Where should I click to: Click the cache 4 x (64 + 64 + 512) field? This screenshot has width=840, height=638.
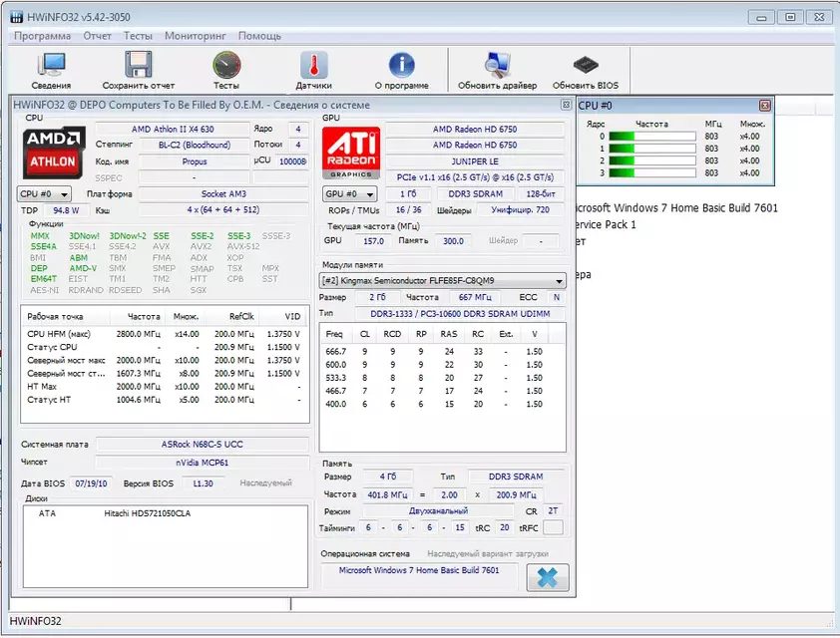[x=223, y=210]
